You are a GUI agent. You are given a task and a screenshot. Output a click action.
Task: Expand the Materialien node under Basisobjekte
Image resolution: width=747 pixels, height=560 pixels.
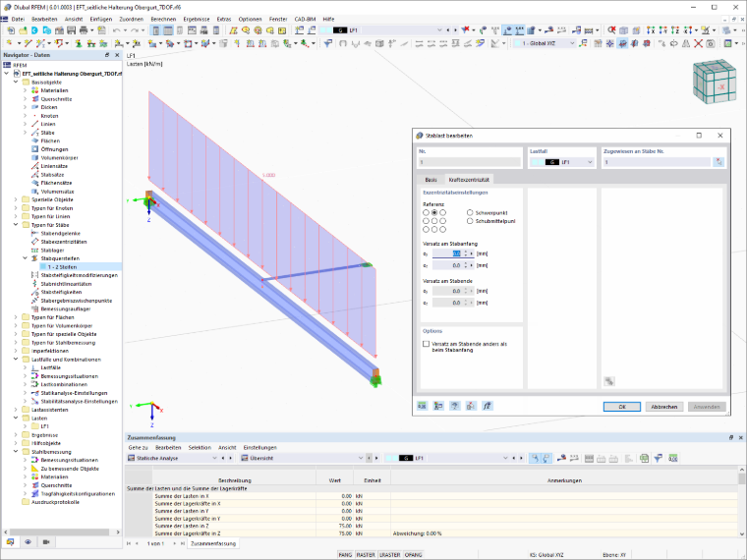coord(26,90)
